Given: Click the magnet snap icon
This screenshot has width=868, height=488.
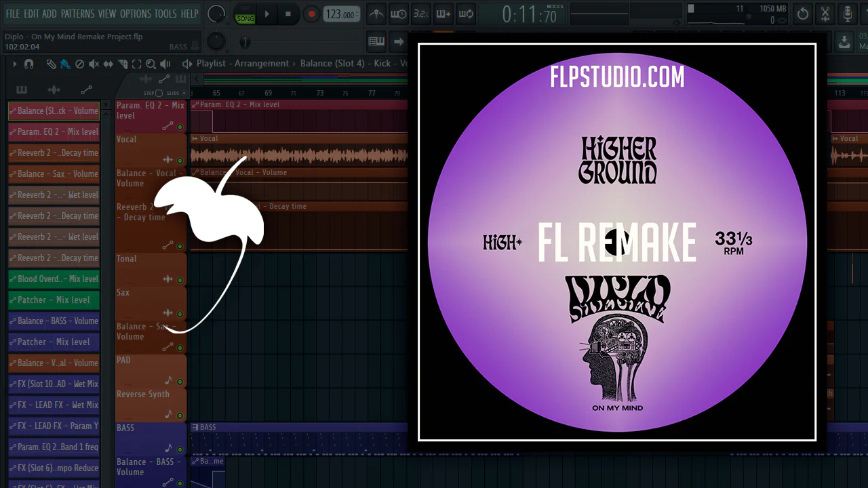Looking at the screenshot, I should 28,64.
